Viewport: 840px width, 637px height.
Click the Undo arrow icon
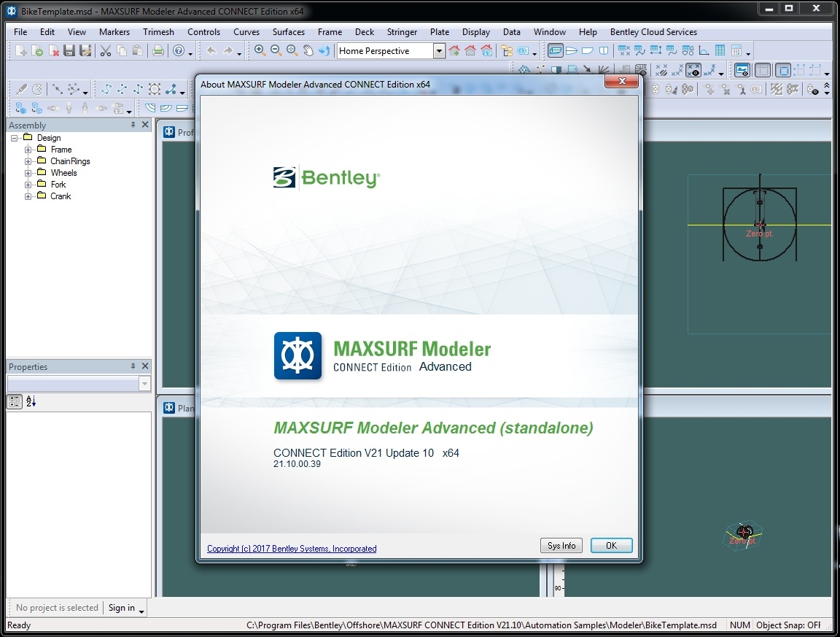(x=211, y=51)
